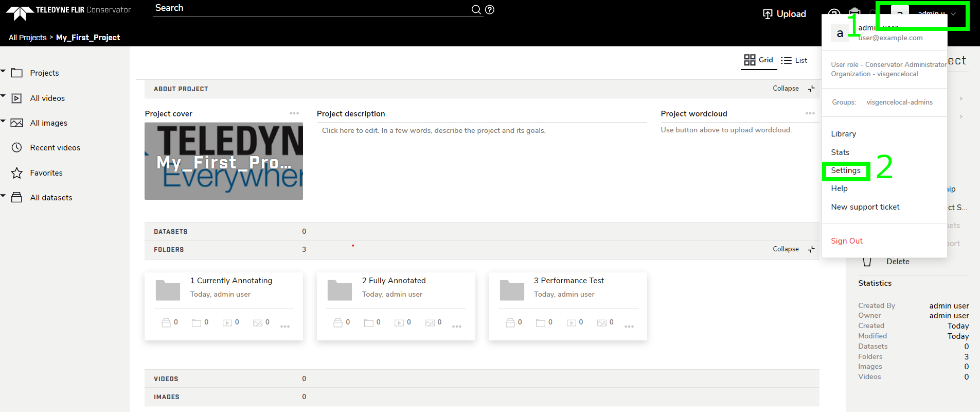This screenshot has width=980, height=412.
Task: Expand All datasets in sidebar
Action: [3, 196]
